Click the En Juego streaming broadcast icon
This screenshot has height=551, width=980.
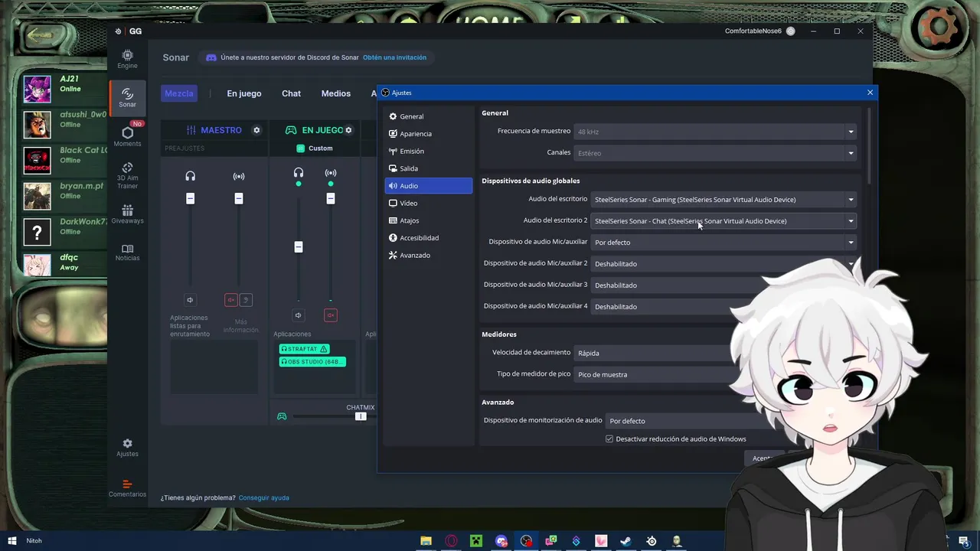[331, 173]
